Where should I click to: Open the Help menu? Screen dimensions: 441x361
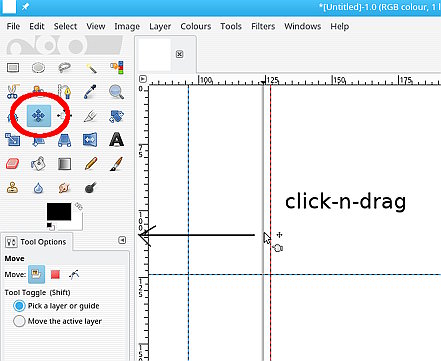pyautogui.click(x=340, y=26)
